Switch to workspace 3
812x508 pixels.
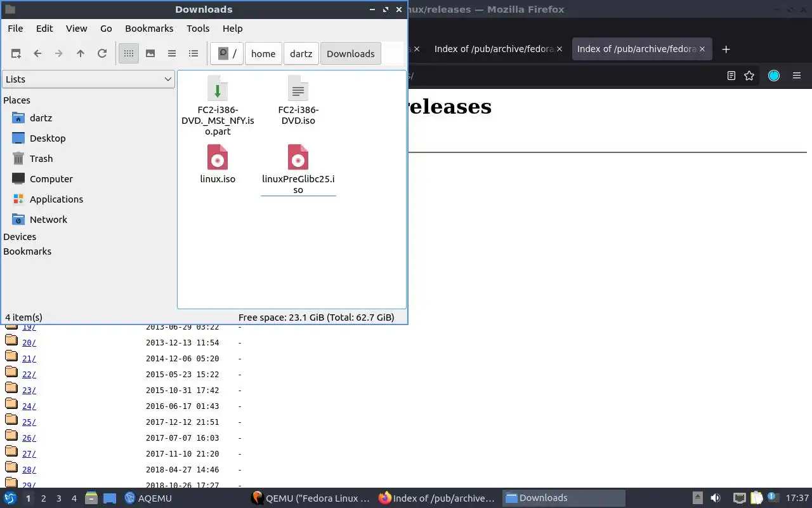(59, 498)
